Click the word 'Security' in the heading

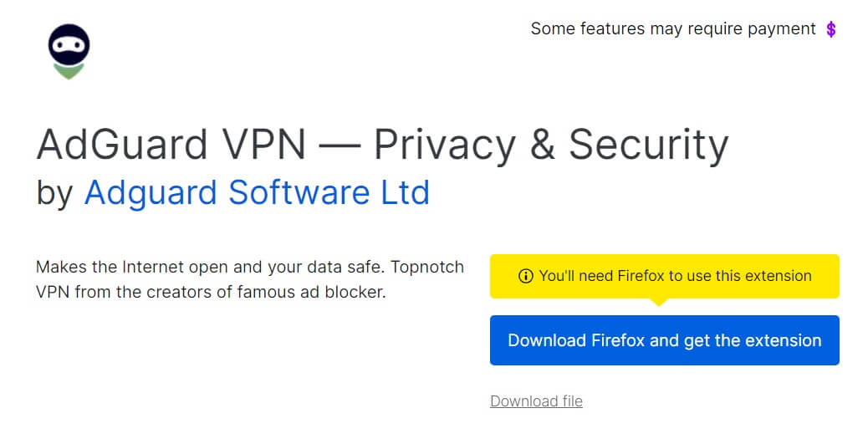pyautogui.click(x=649, y=145)
